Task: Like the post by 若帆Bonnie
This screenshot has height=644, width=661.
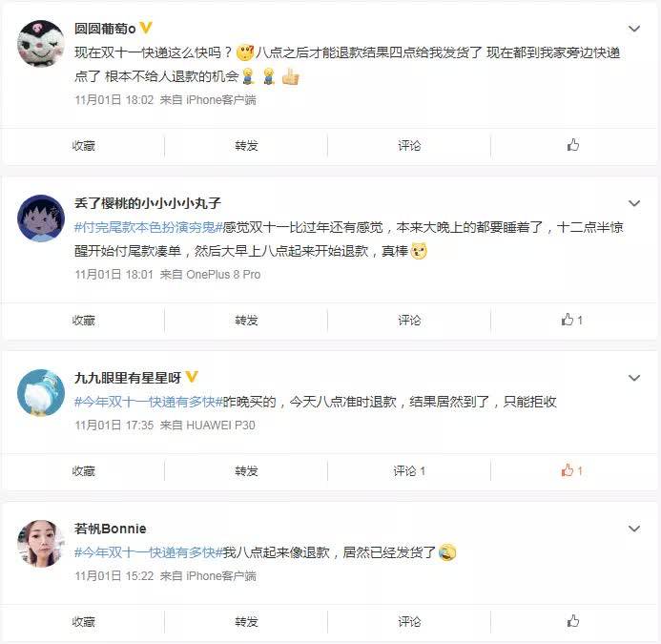Action: point(573,621)
